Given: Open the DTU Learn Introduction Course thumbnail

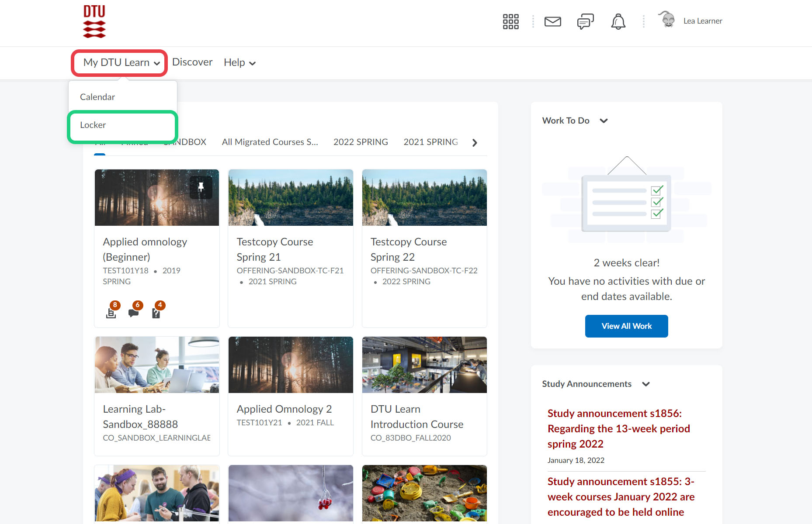Looking at the screenshot, I should (x=424, y=365).
